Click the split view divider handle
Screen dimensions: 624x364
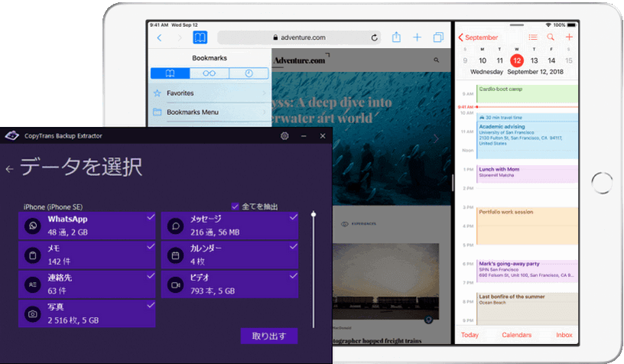[x=453, y=183]
